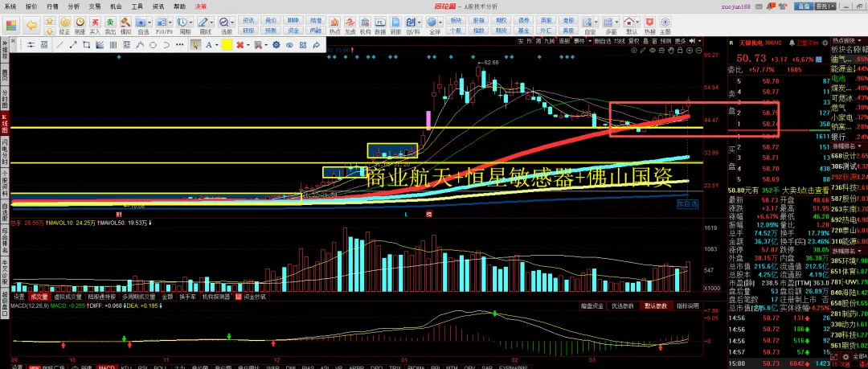
Task: Open the 事件 dropdown arrow
Action: click(588, 41)
